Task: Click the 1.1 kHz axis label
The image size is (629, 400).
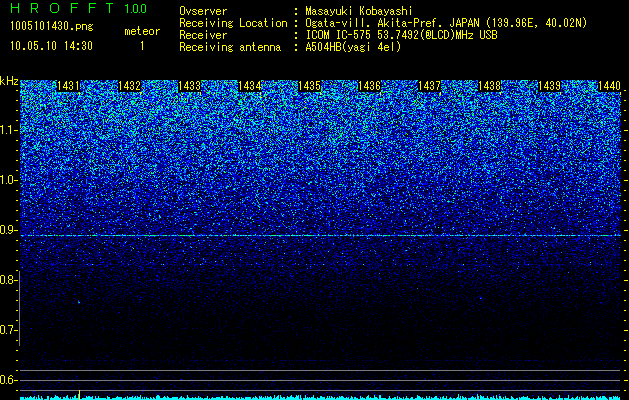Action: point(8,130)
